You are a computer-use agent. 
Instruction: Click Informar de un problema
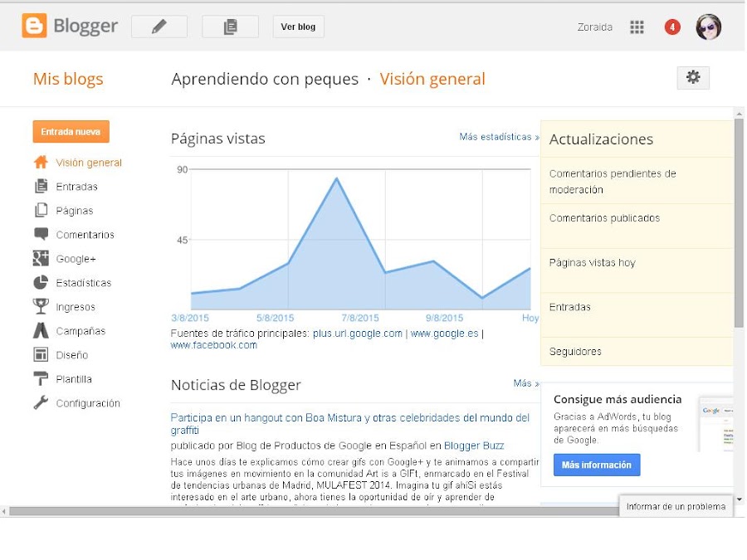[x=676, y=506]
